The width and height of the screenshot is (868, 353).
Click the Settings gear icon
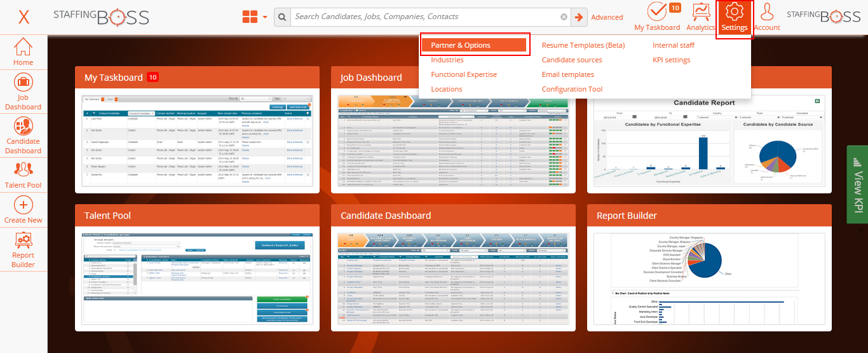[735, 12]
